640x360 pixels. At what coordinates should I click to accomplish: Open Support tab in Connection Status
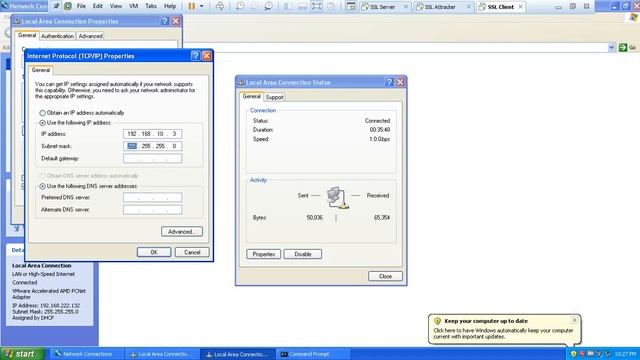(x=274, y=97)
